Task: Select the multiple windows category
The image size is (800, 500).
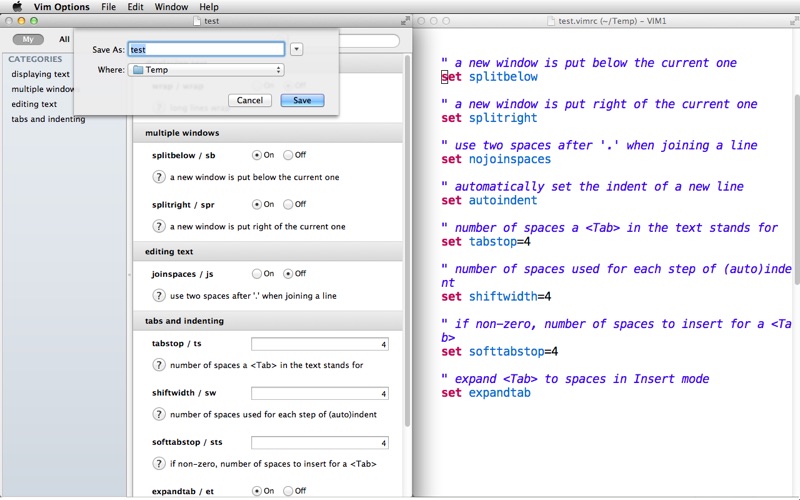Action: [45, 89]
